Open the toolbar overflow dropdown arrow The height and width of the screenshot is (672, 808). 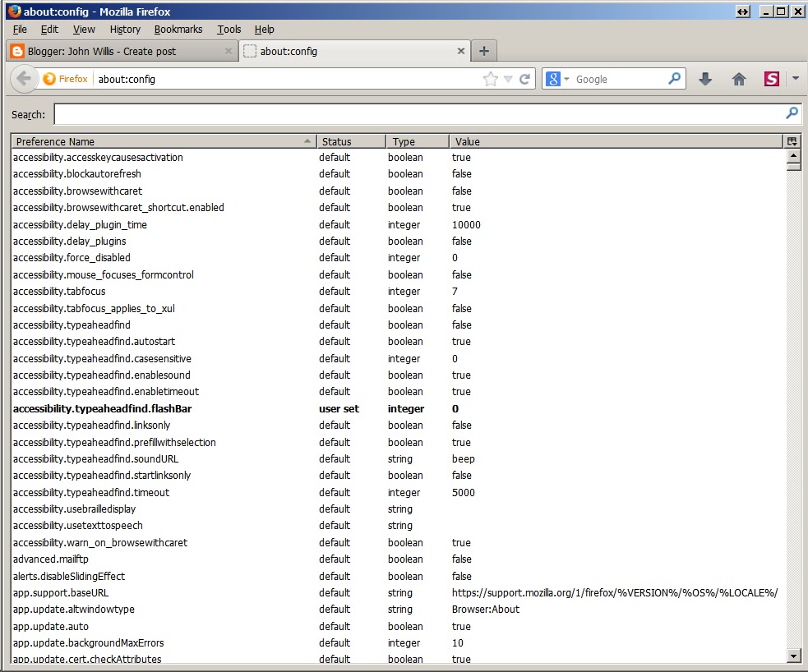pyautogui.click(x=795, y=79)
